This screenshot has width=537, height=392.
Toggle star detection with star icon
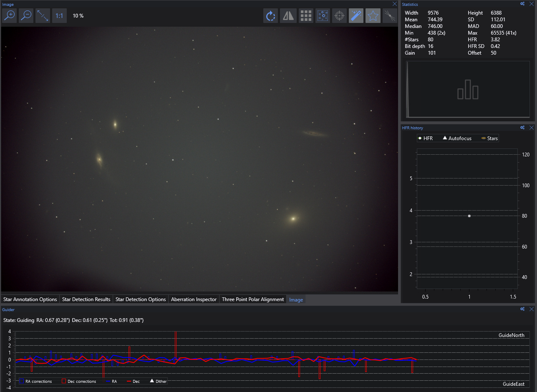click(373, 16)
